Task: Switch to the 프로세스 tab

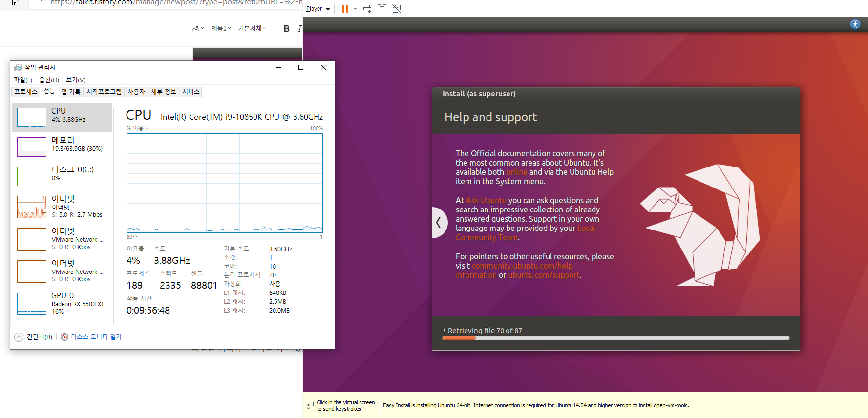Action: tap(26, 92)
